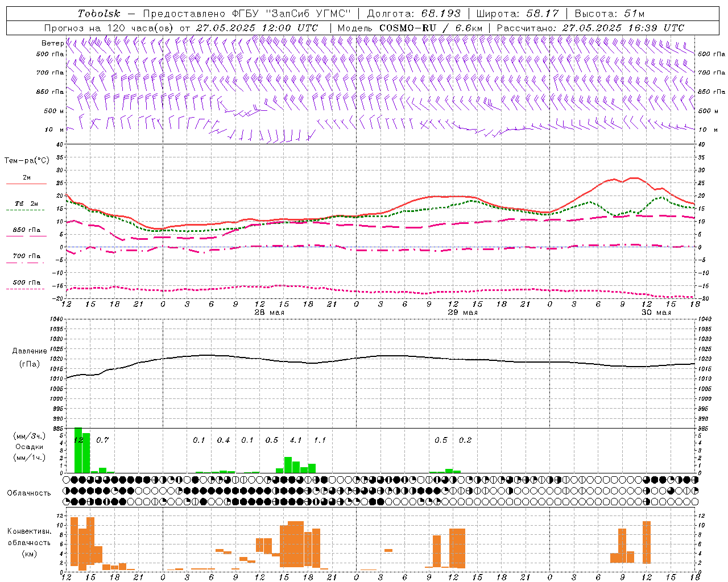Click the "1.1" precipitation amount value

tap(320, 440)
